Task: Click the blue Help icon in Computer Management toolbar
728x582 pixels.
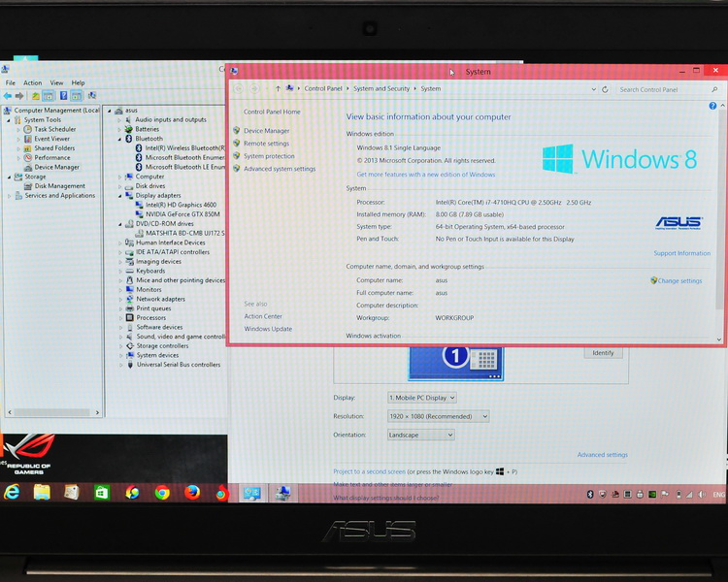Action: coord(64,96)
